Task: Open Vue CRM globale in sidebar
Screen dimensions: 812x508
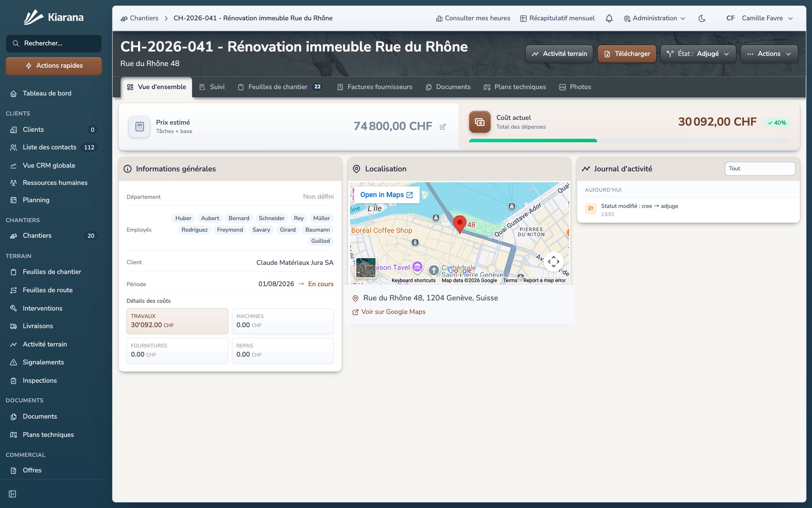Action: 54,165
